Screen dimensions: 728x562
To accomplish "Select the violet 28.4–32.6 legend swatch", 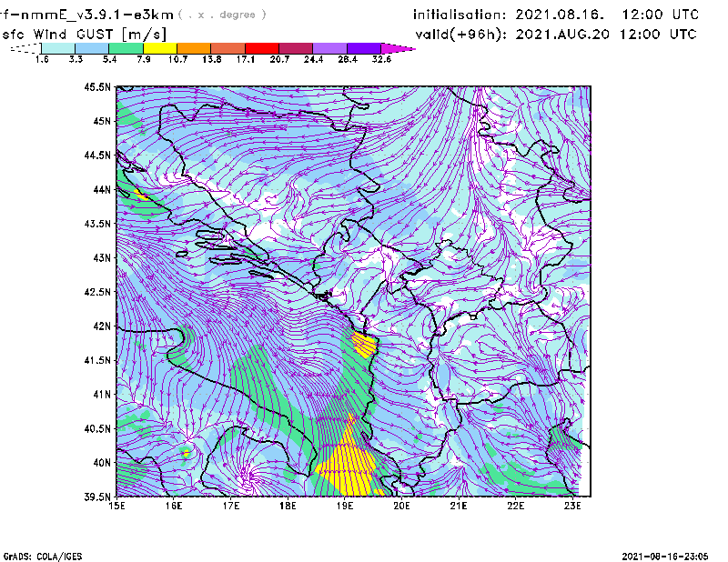I will point(364,48).
